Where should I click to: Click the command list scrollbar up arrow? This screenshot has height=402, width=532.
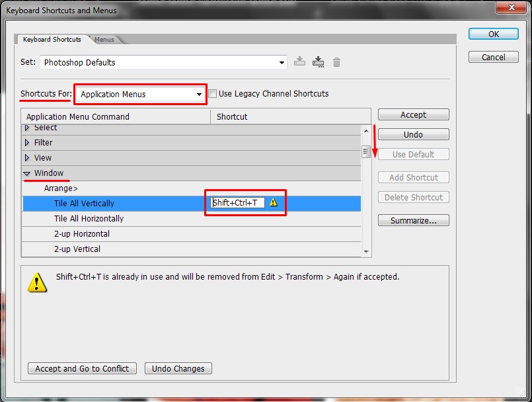[366, 131]
